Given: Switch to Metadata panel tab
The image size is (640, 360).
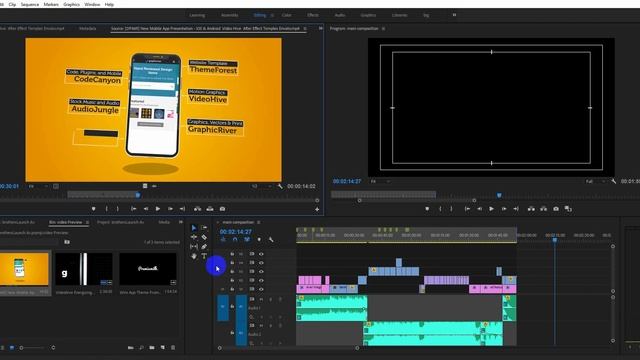Looking at the screenshot, I should [x=87, y=29].
